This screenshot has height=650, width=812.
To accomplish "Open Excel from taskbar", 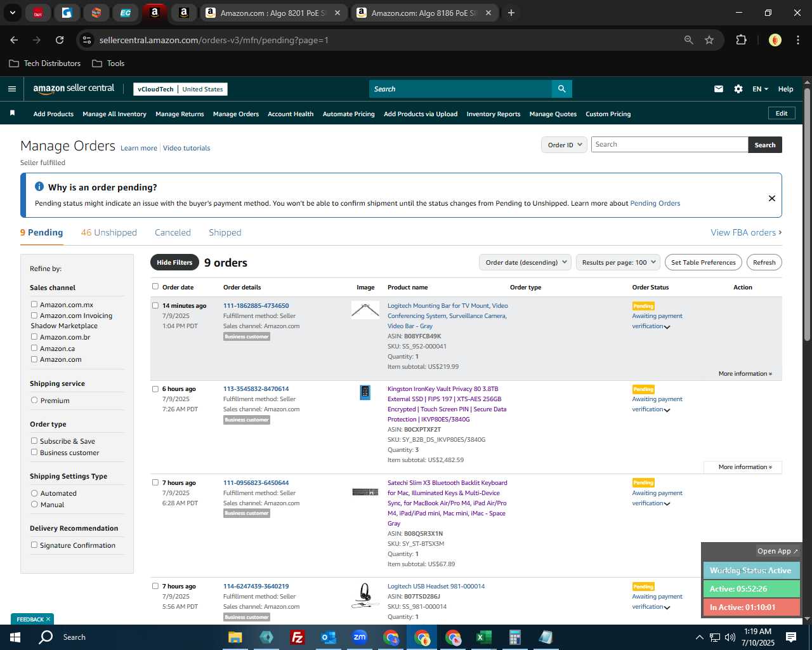I will tap(483, 637).
